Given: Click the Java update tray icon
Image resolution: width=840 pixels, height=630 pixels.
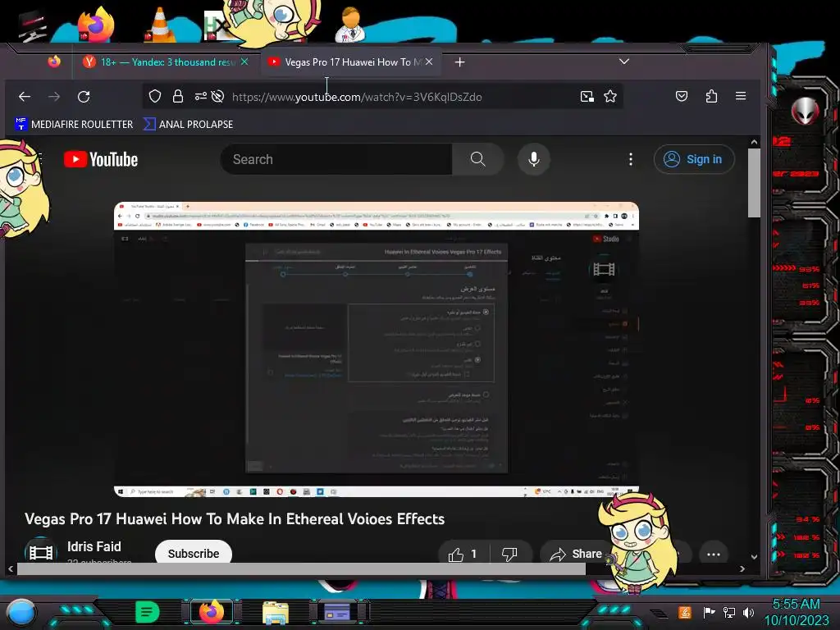Looking at the screenshot, I should coord(685,612).
